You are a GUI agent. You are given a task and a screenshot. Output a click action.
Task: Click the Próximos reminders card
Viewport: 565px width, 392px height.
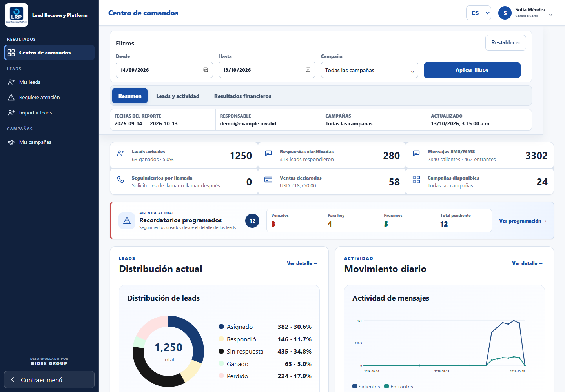pyautogui.click(x=407, y=220)
